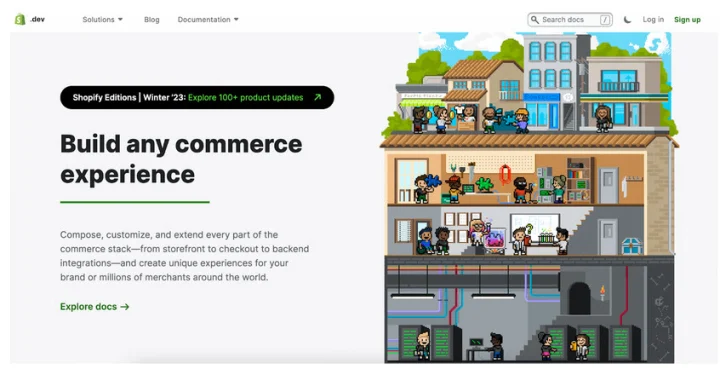Open the Documentation menu
Viewport: 720px width, 369px height.
click(208, 20)
